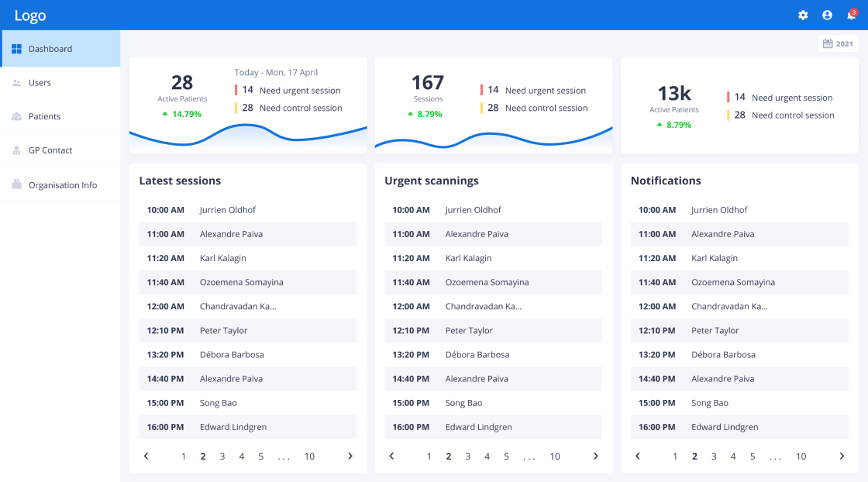Open the notifications bell icon

pyautogui.click(x=851, y=15)
